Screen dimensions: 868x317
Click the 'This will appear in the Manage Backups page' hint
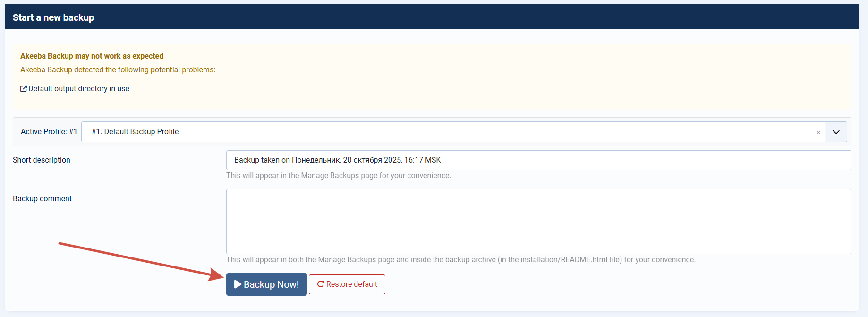[339, 176]
